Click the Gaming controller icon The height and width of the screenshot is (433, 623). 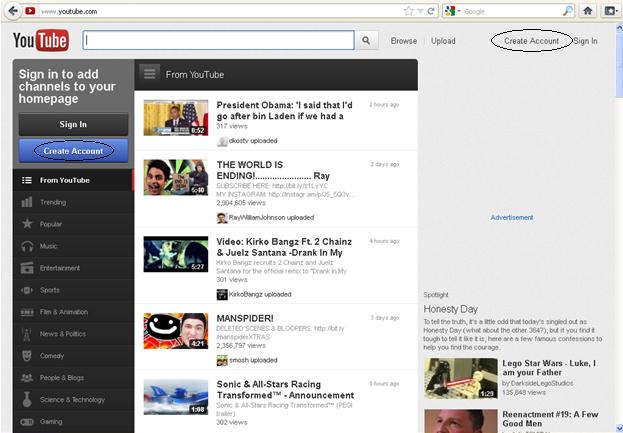coord(27,422)
